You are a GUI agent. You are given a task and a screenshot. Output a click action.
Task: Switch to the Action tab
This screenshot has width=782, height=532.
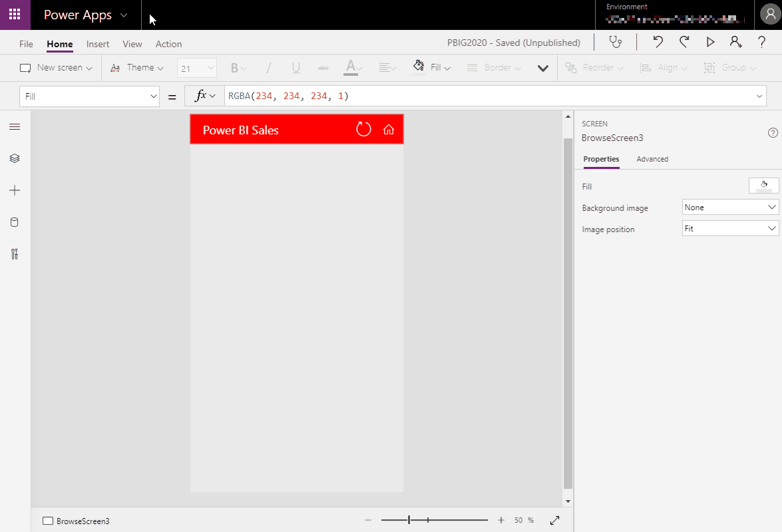click(x=168, y=44)
